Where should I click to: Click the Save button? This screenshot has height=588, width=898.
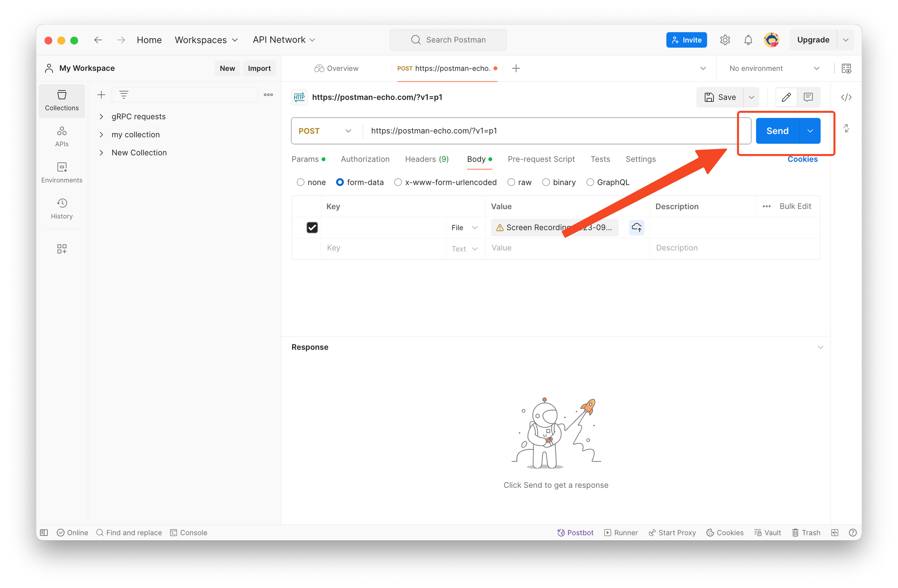pyautogui.click(x=720, y=97)
